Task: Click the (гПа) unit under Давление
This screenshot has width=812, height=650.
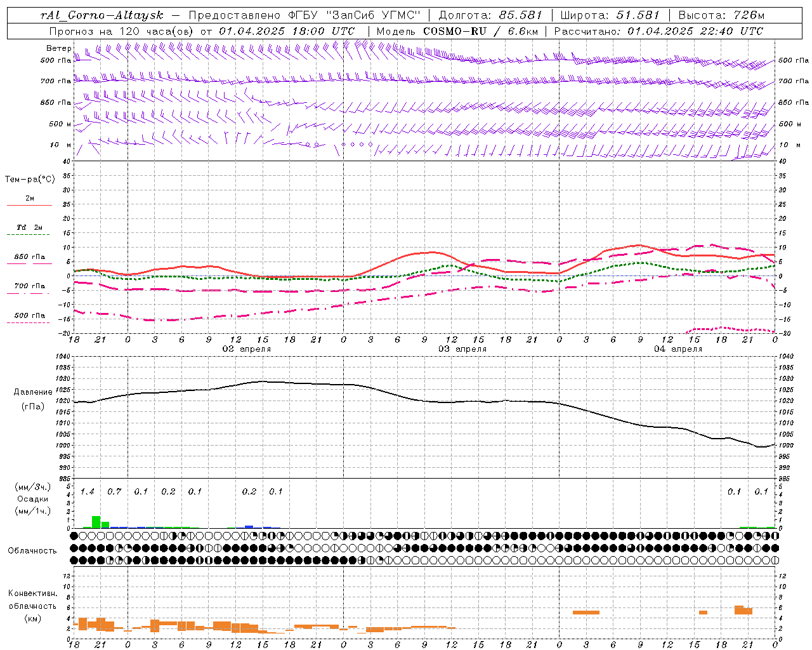Action: [33, 406]
